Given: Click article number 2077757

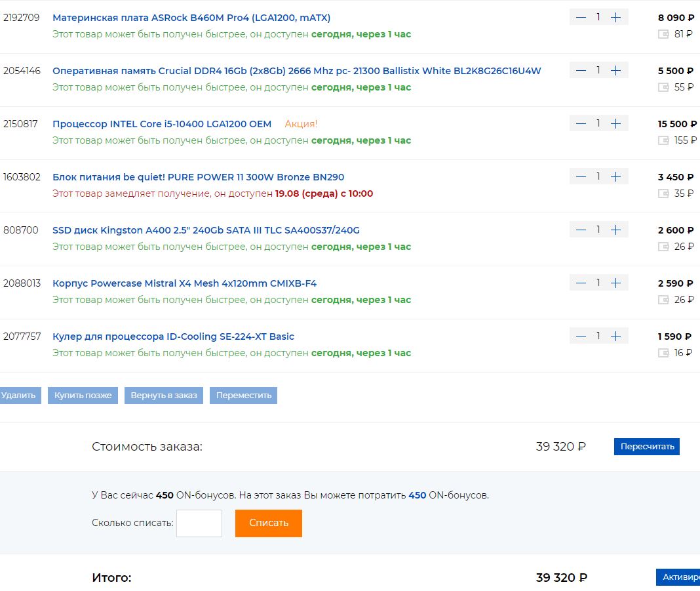Looking at the screenshot, I should click(x=22, y=336).
